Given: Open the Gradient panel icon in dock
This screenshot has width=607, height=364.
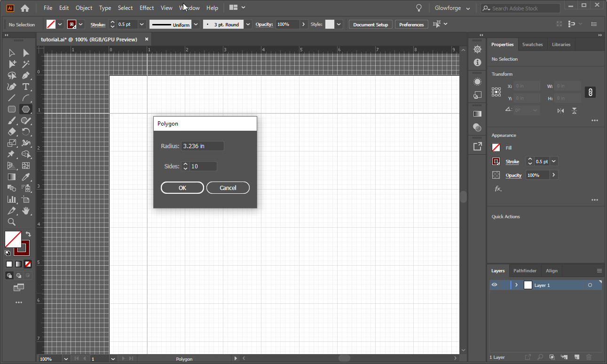Looking at the screenshot, I should pos(477,114).
